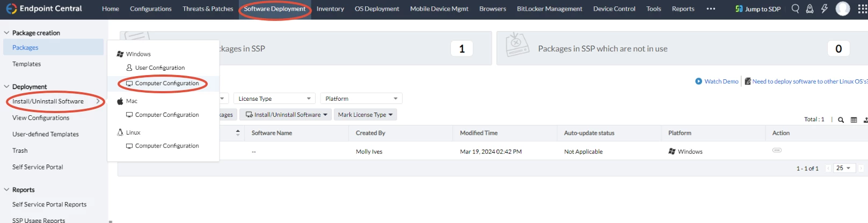
Task: Open the Tools tab
Action: point(654,9)
